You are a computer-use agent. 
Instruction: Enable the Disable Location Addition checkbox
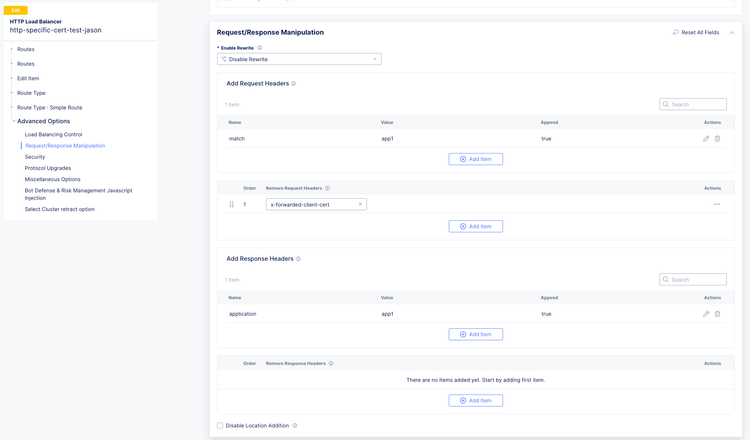pos(221,426)
